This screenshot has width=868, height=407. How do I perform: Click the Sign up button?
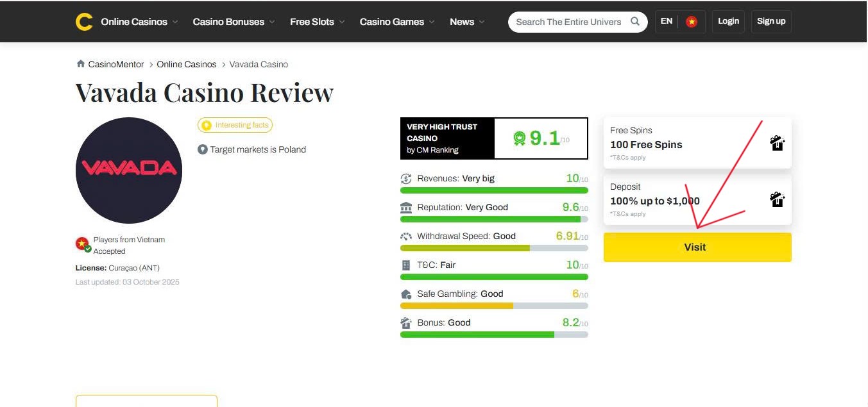[771, 21]
